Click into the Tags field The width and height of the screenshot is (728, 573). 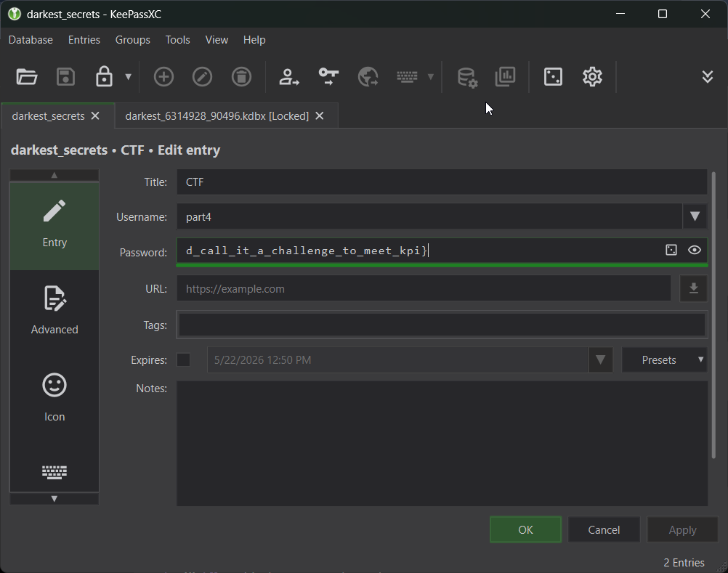442,325
